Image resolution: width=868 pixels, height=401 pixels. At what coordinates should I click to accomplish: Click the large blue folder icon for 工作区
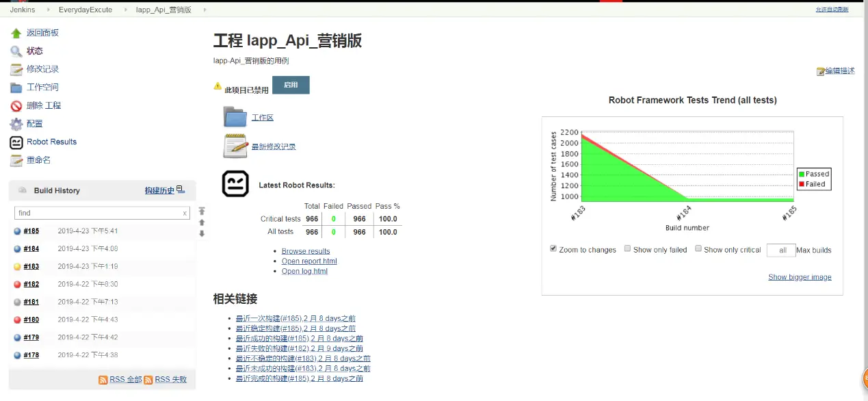click(x=235, y=117)
